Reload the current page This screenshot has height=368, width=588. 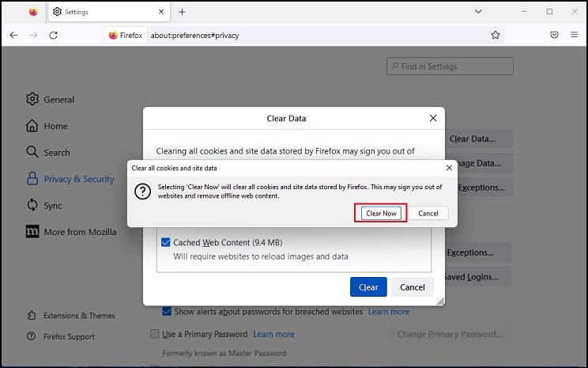click(53, 35)
